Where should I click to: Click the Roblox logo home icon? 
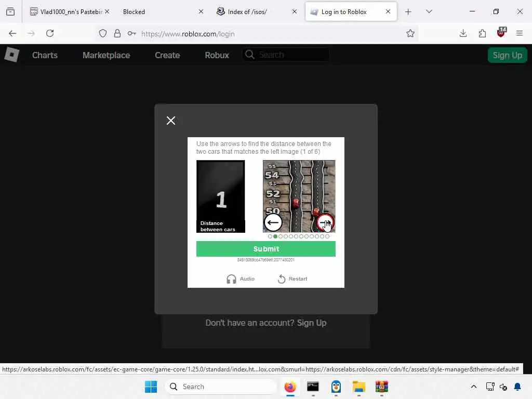[x=11, y=55]
